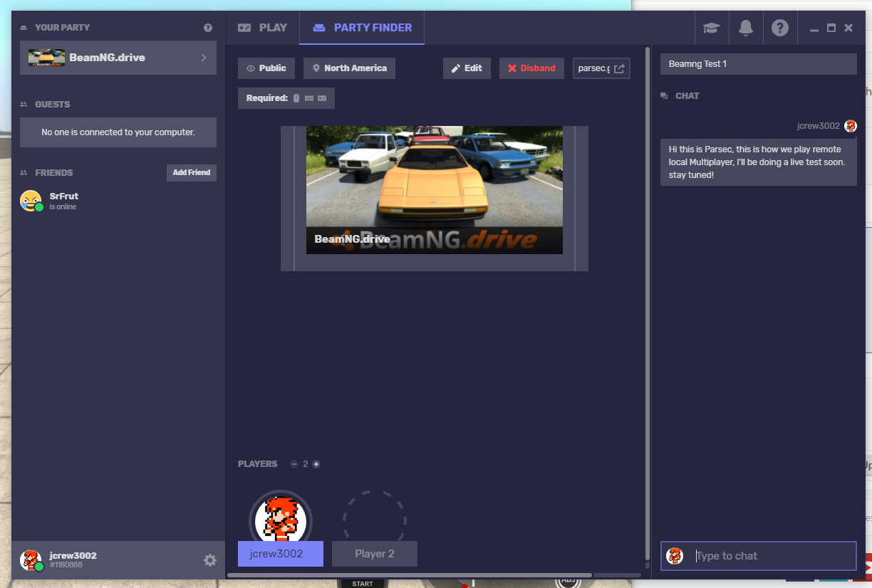Toggle the Public visibility setting
This screenshot has width=872, height=588.
[x=266, y=68]
